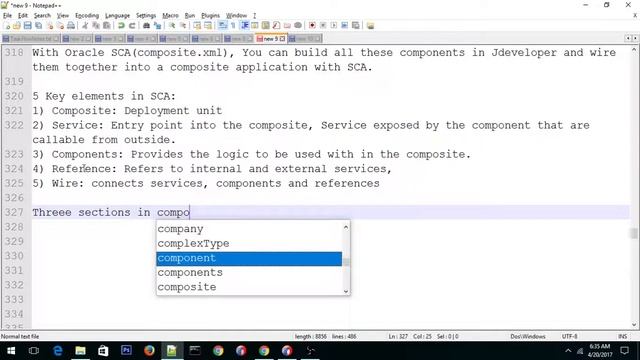Start macro recording with red record icon
The width and height of the screenshot is (640, 360).
click(312, 26)
